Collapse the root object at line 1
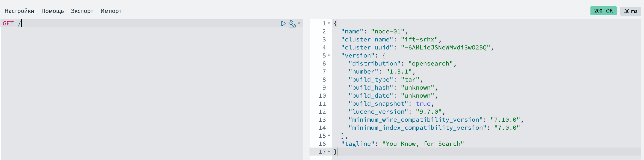The image size is (644, 160). coord(329,23)
